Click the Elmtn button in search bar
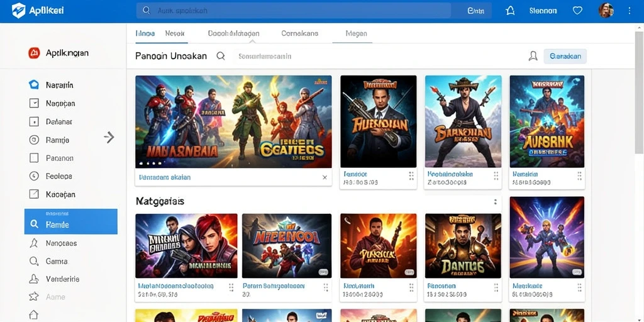644x322 pixels. pos(475,11)
